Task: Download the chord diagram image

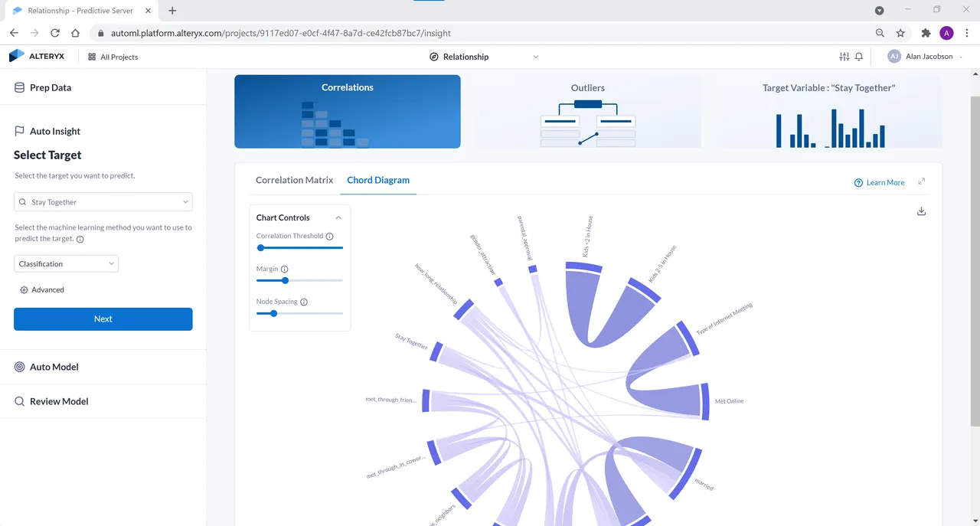Action: point(921,211)
